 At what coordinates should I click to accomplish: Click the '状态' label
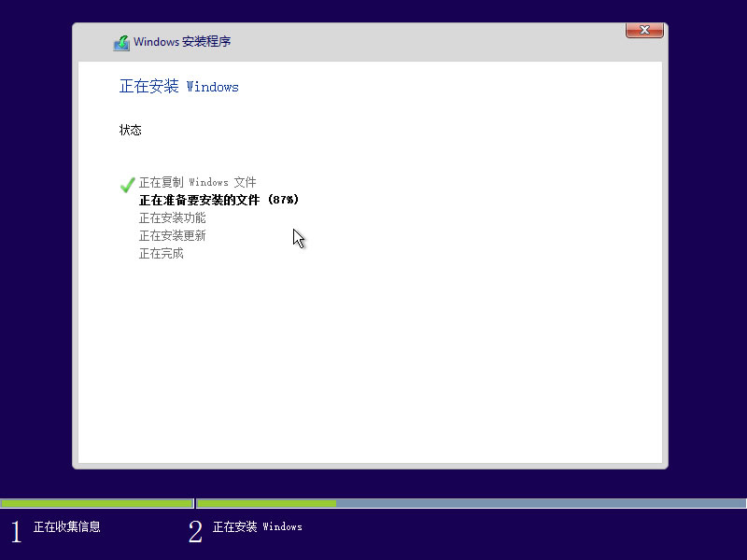[130, 130]
